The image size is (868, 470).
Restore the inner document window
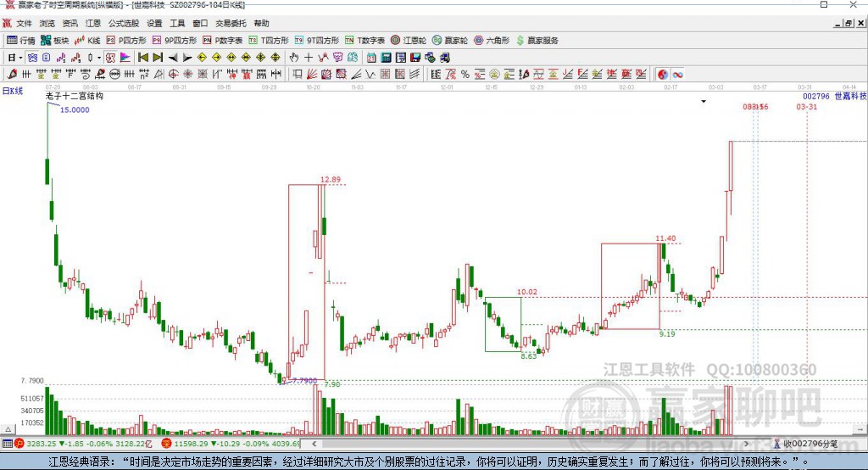click(849, 23)
